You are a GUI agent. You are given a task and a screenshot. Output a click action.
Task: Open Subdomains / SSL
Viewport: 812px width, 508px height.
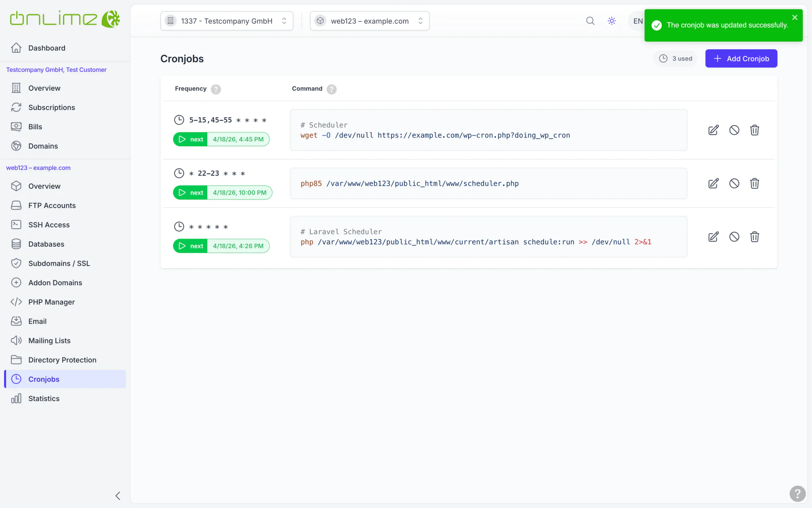65,263
